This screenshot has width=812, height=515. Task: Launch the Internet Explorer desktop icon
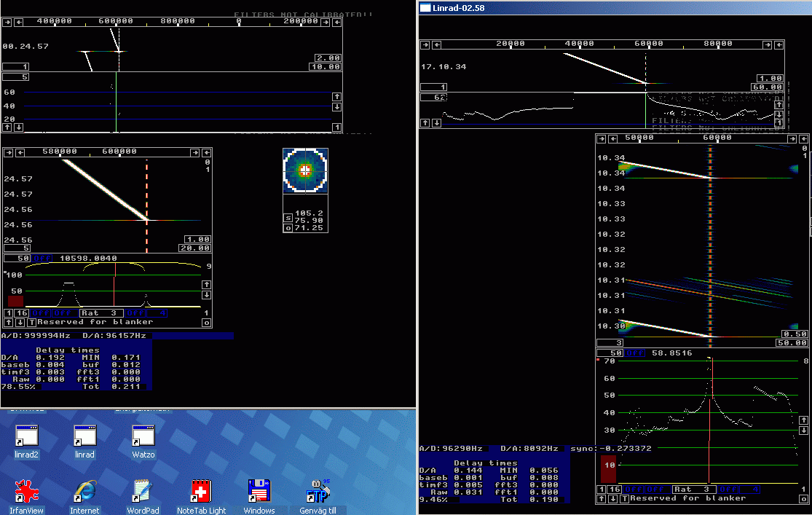[84, 496]
